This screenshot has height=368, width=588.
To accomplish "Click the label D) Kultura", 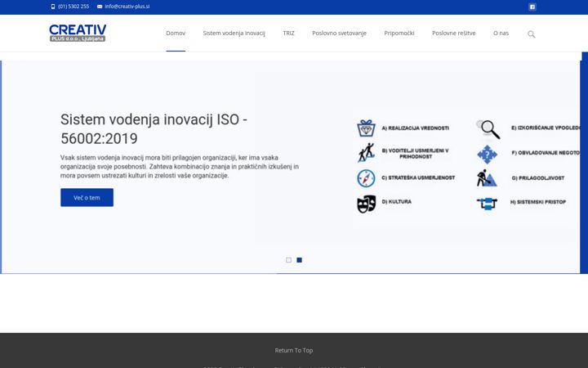I will click(396, 202).
